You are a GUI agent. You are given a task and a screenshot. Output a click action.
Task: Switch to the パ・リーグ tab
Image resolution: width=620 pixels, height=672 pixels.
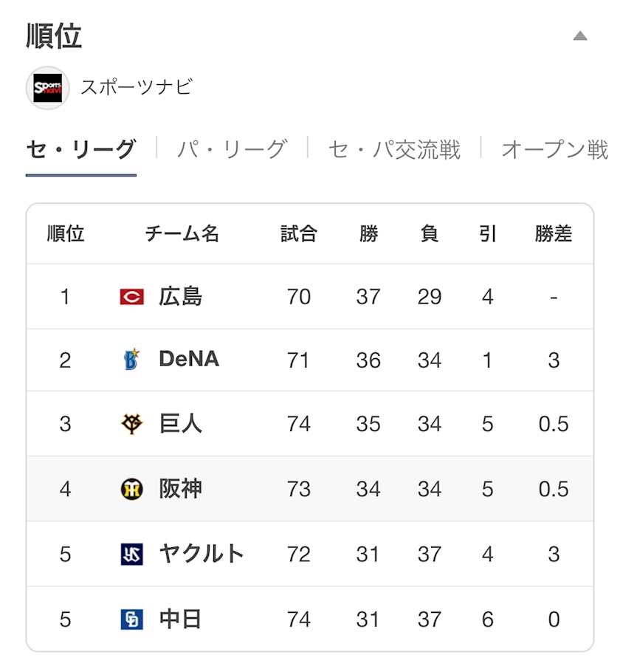click(231, 149)
